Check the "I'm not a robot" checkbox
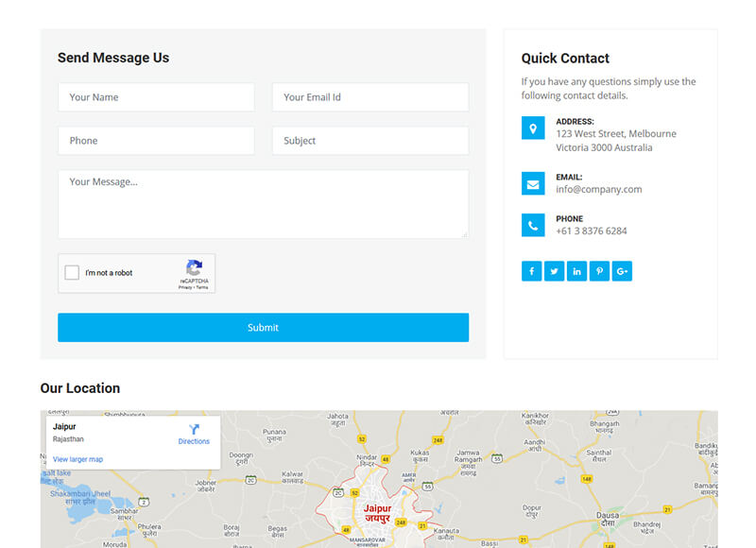This screenshot has height=548, width=756. [x=72, y=273]
